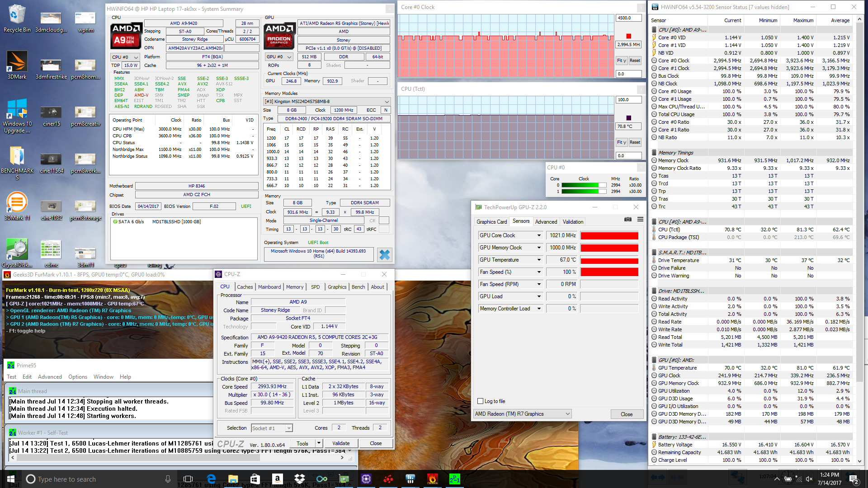
Task: Click the GPU Core Clock red graph bar in GPU-Z
Action: point(609,235)
